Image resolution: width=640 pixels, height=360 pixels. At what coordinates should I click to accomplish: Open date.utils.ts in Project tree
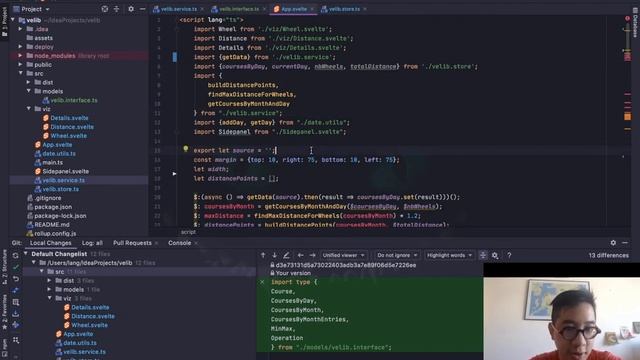pyautogui.click(x=55, y=153)
